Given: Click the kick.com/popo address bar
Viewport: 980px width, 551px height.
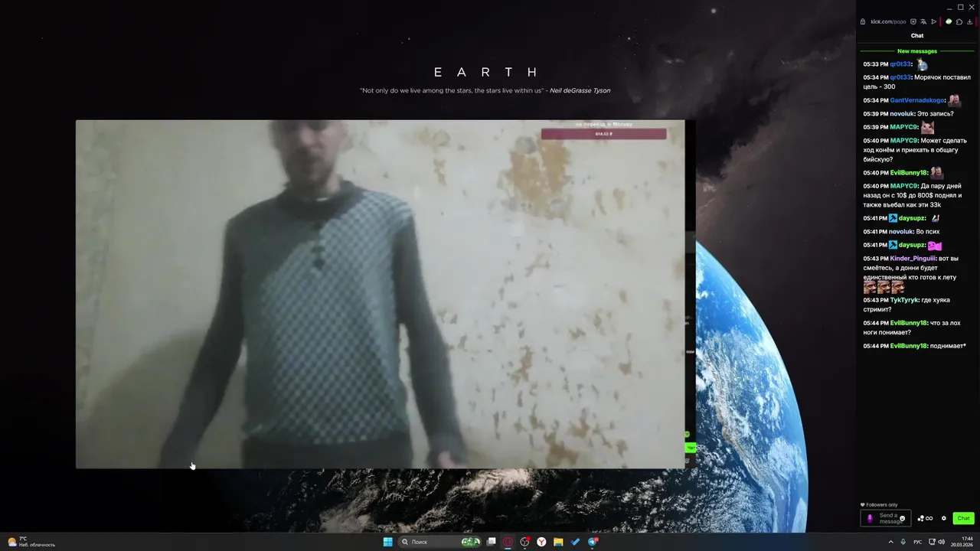Looking at the screenshot, I should pyautogui.click(x=888, y=21).
